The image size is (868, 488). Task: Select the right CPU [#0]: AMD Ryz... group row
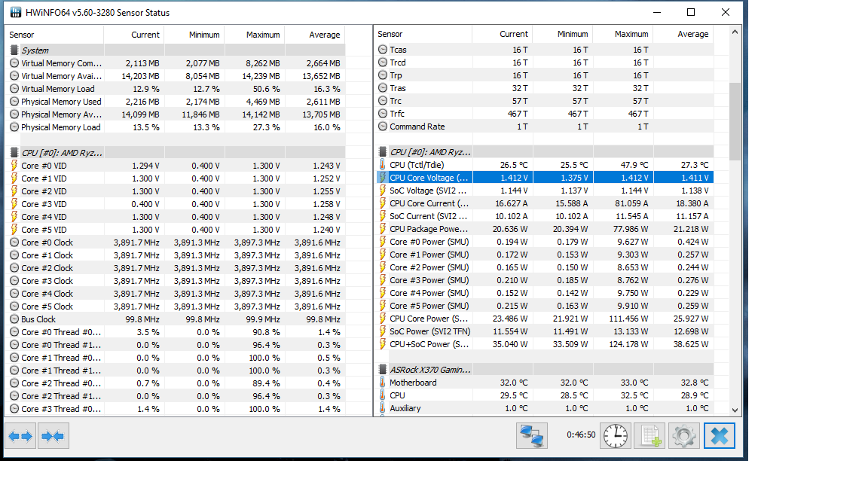(544, 151)
